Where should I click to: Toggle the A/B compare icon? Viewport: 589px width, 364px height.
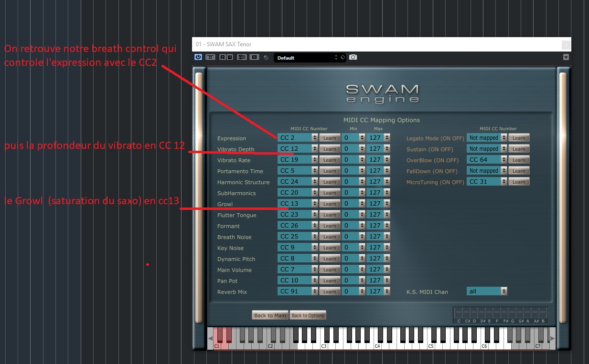click(242, 57)
